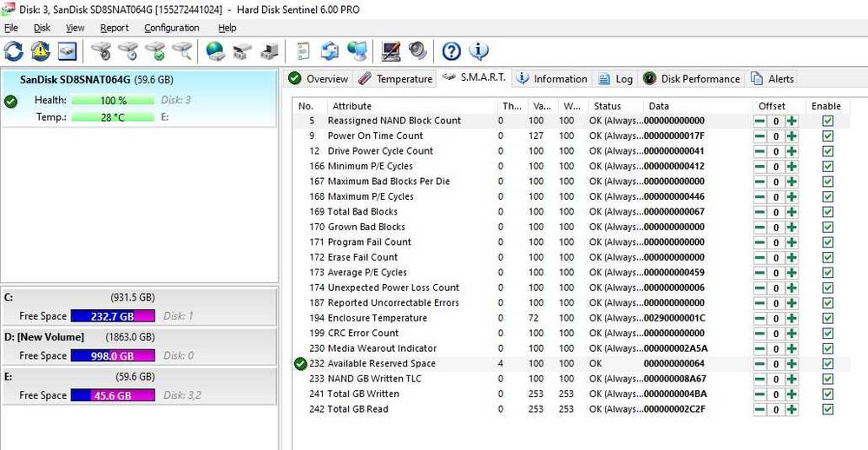Viewport: 868px width, 450px height.
Task: Sort by the No. column header
Action: [311, 106]
